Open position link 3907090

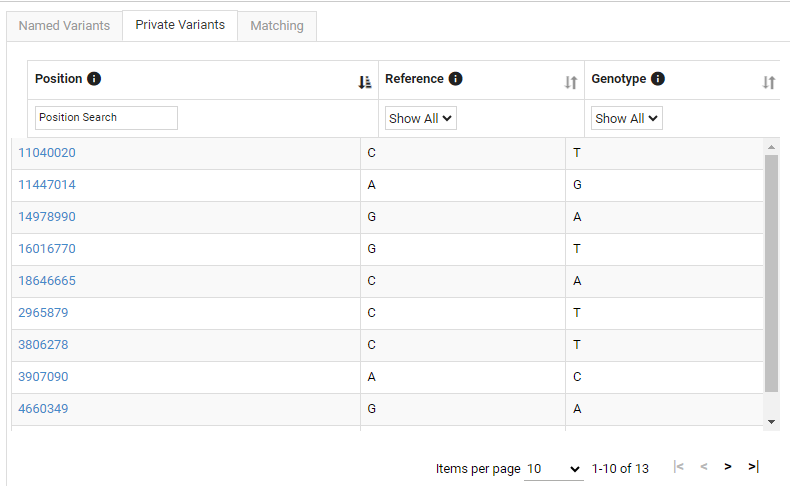pos(43,377)
